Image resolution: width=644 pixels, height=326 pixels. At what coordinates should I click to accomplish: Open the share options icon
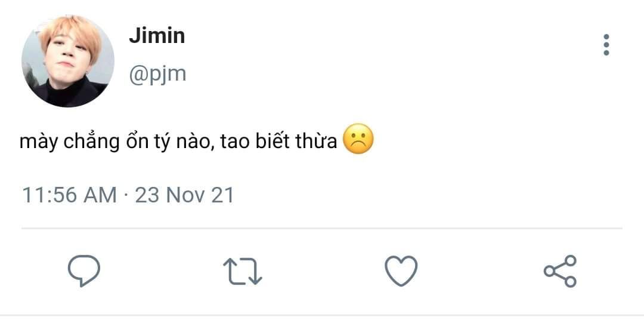560,270
